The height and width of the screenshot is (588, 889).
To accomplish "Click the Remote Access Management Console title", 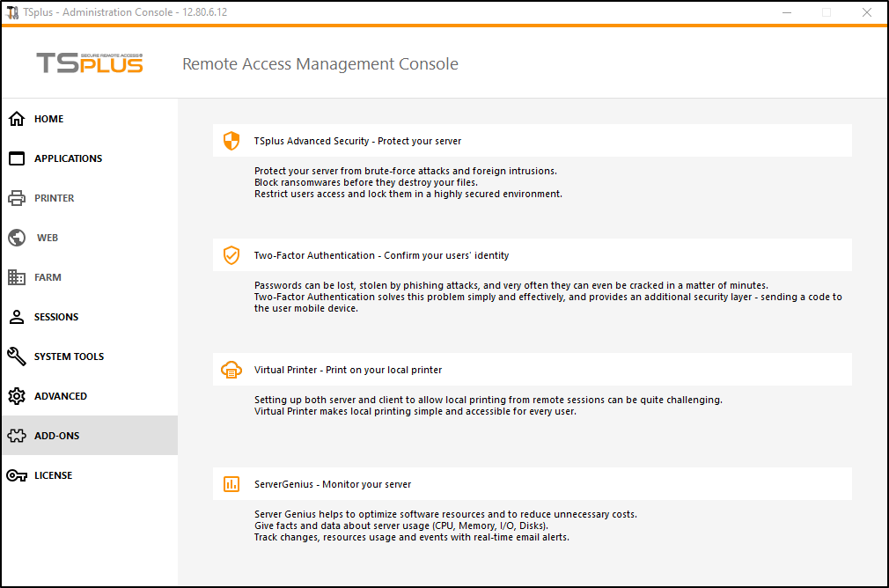I will point(320,63).
